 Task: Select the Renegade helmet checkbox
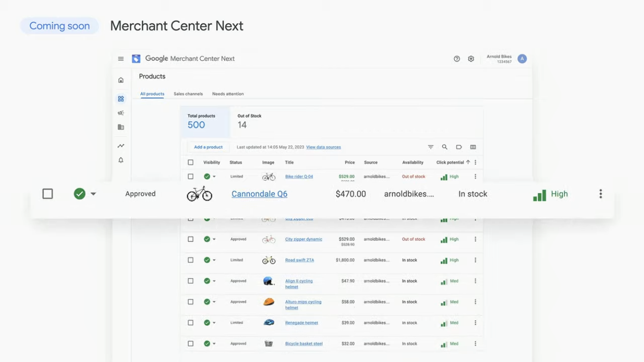(191, 323)
